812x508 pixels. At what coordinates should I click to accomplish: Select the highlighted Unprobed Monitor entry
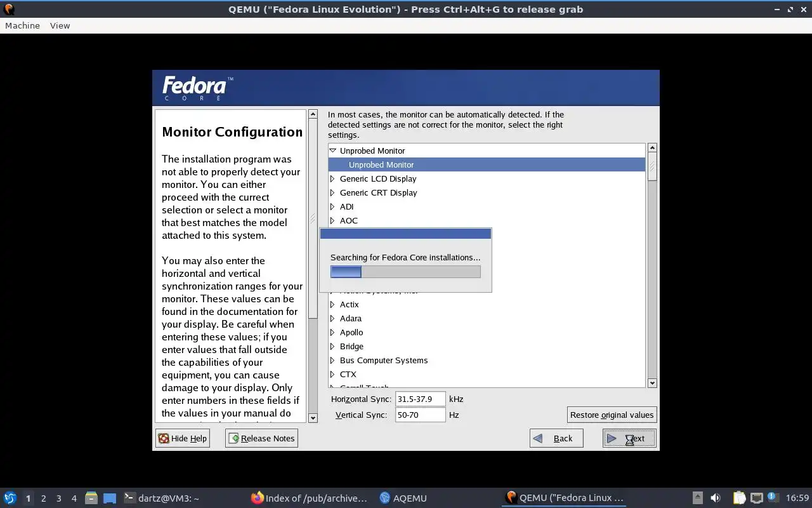click(487, 164)
